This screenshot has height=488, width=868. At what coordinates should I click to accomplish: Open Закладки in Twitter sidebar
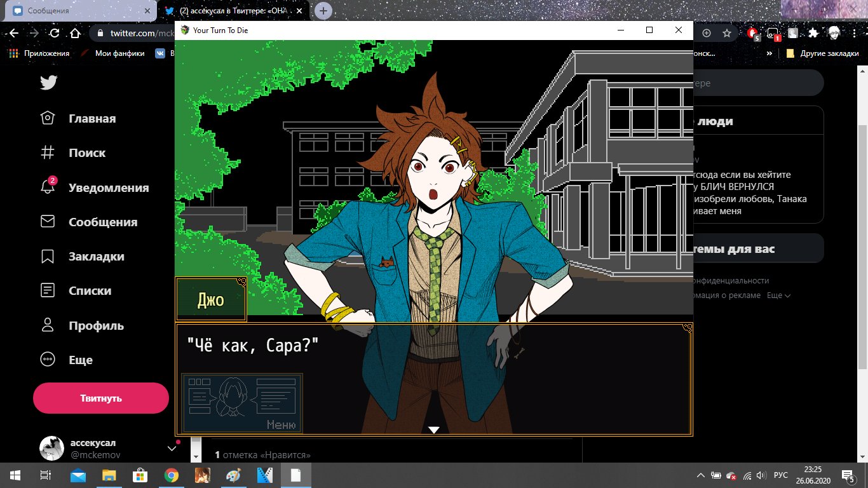click(x=81, y=257)
